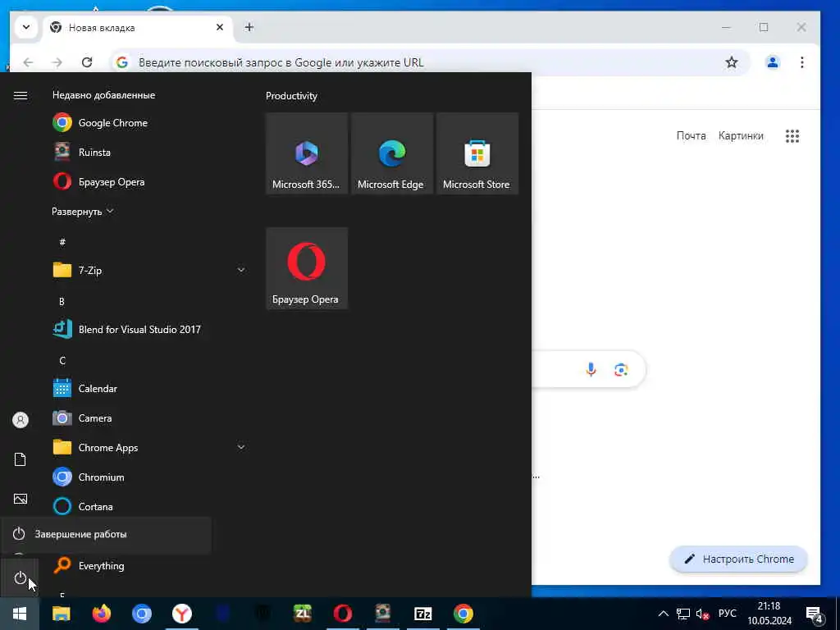Screen dimensions: 840x630
Task: Open the Microsoft Edge tile
Action: coord(392,153)
